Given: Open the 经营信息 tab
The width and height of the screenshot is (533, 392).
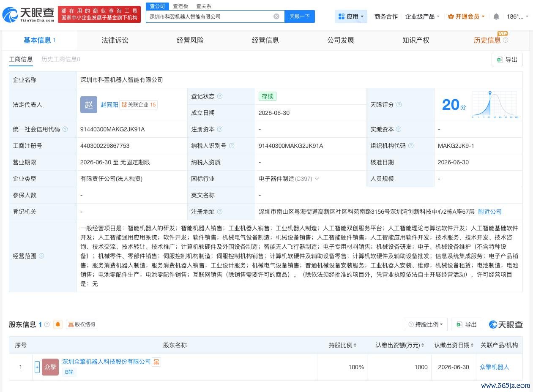Looking at the screenshot, I should point(265,40).
